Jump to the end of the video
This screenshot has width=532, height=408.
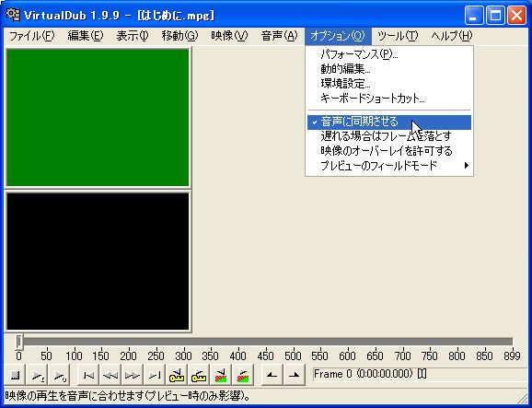155,375
